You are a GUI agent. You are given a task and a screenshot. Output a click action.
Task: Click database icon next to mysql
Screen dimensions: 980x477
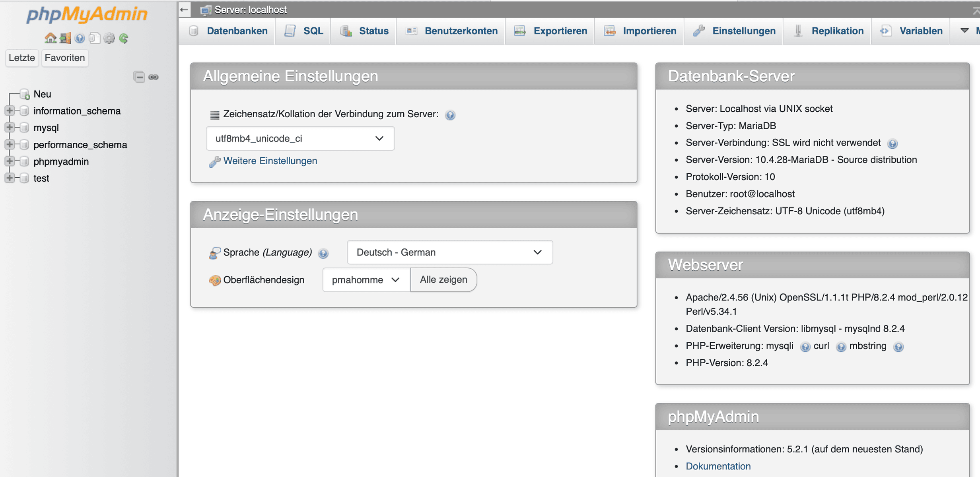pyautogui.click(x=25, y=127)
